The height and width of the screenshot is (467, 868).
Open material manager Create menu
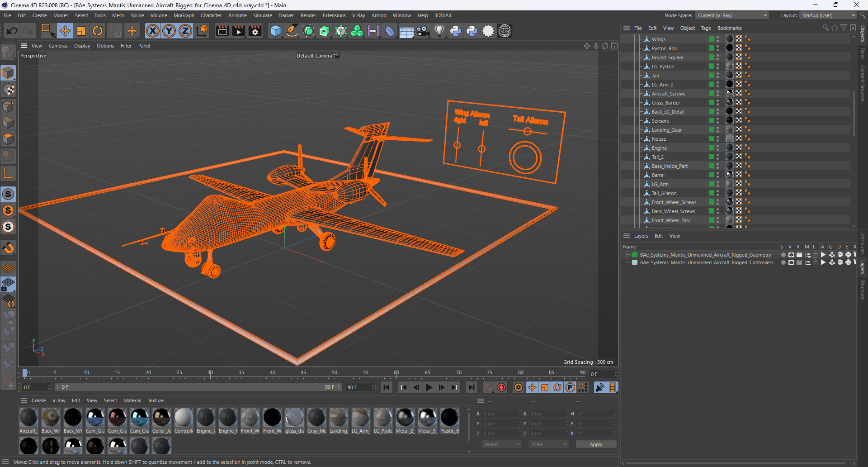38,400
